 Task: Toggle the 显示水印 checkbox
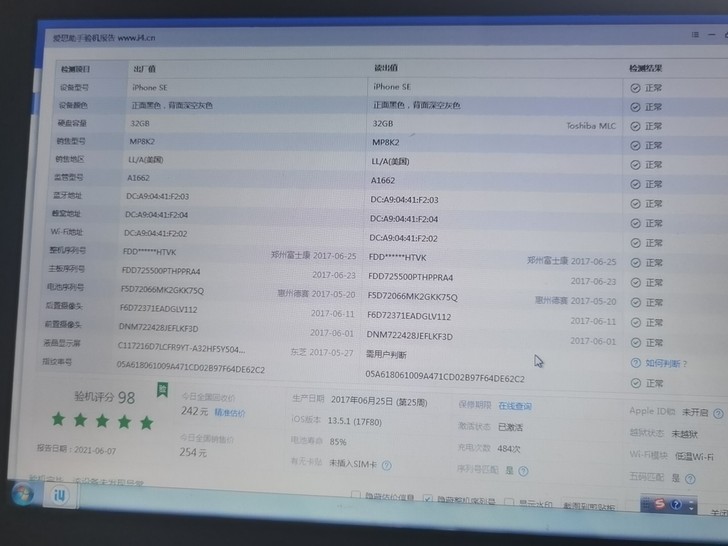[509, 502]
